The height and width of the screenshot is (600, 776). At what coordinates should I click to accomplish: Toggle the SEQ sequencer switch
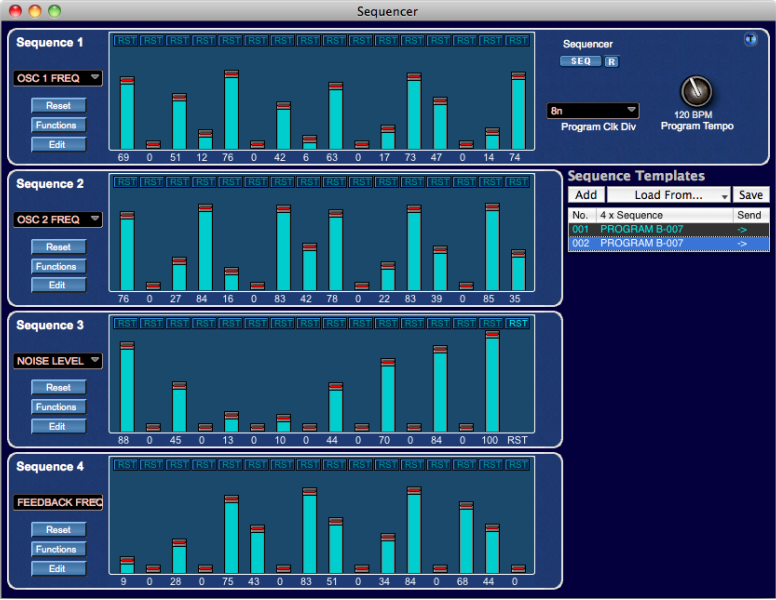coord(580,61)
